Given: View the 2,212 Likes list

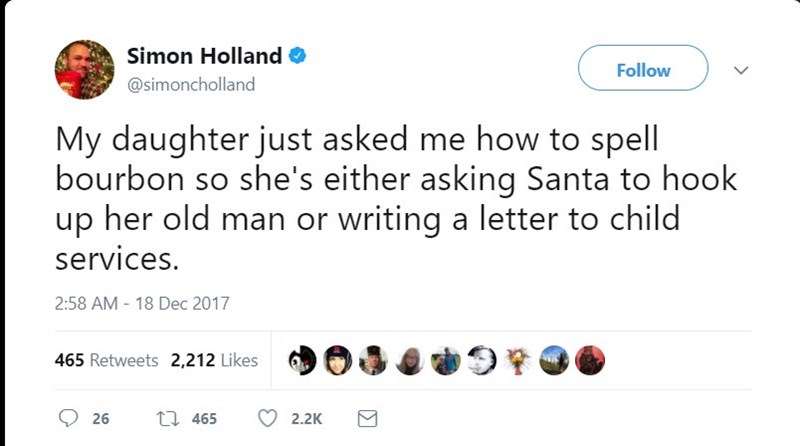Looking at the screenshot, I should pyautogui.click(x=214, y=361).
